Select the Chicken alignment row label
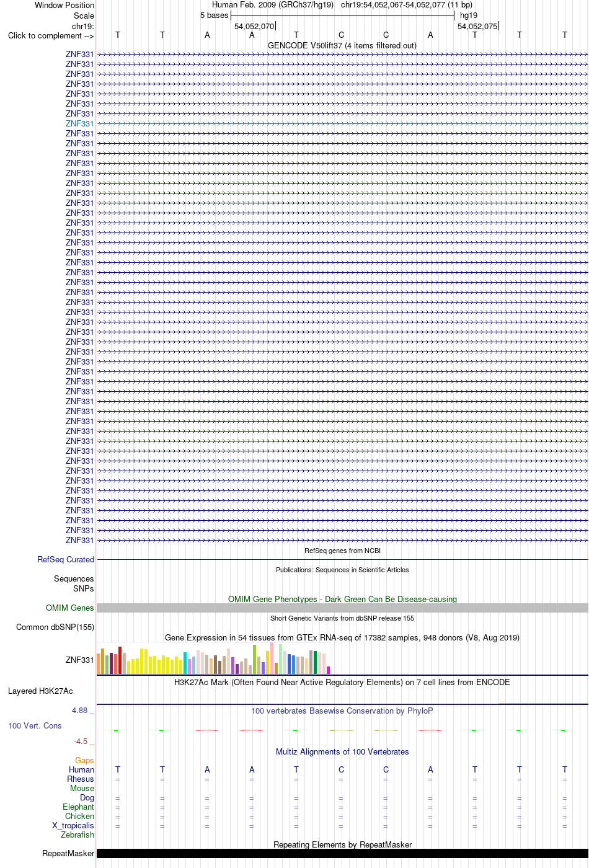Viewport: 589px width, 868px height. pyautogui.click(x=80, y=816)
